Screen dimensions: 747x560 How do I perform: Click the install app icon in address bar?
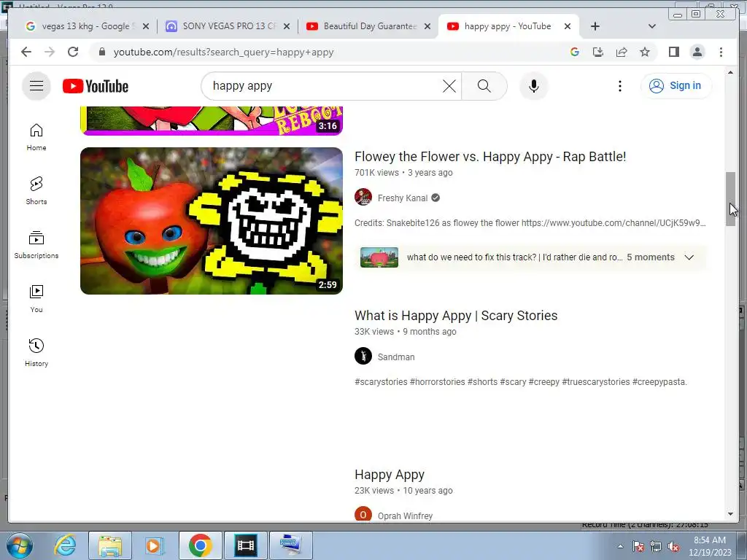598,52
